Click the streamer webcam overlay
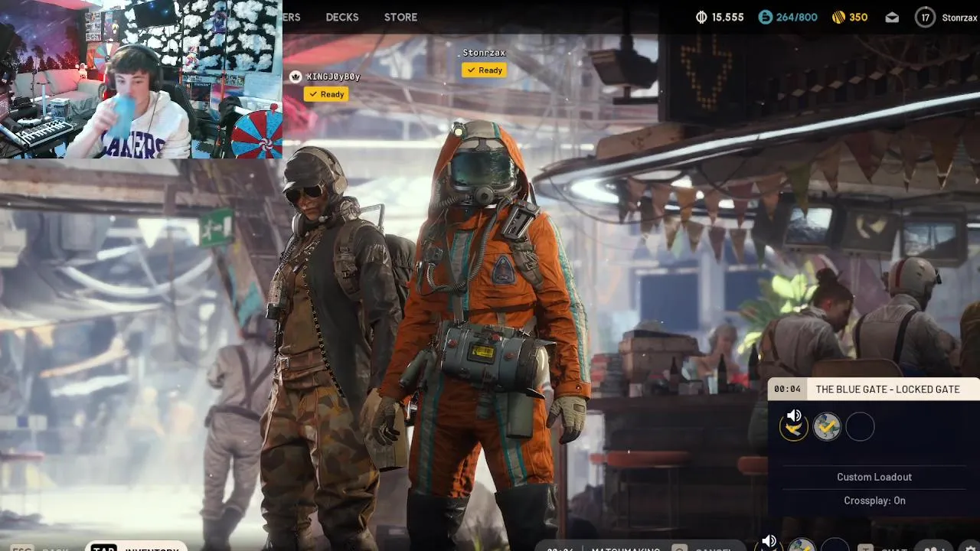Viewport: 980px width, 551px height. [x=141, y=80]
